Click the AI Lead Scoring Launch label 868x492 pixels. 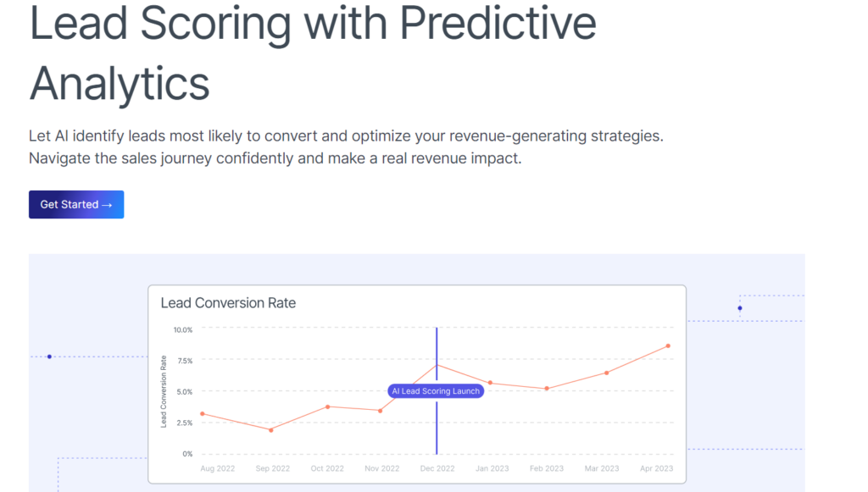tap(436, 391)
